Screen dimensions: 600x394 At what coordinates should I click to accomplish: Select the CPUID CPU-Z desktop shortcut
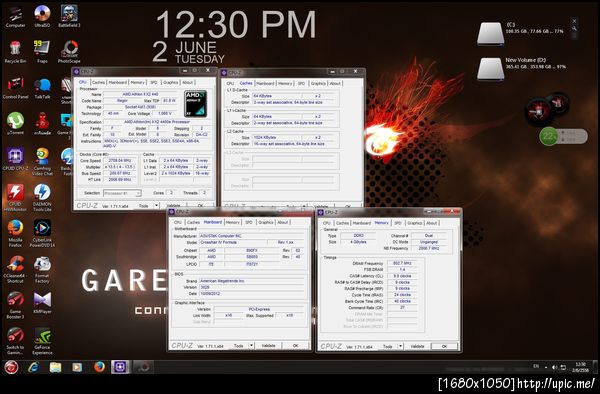pyautogui.click(x=15, y=159)
